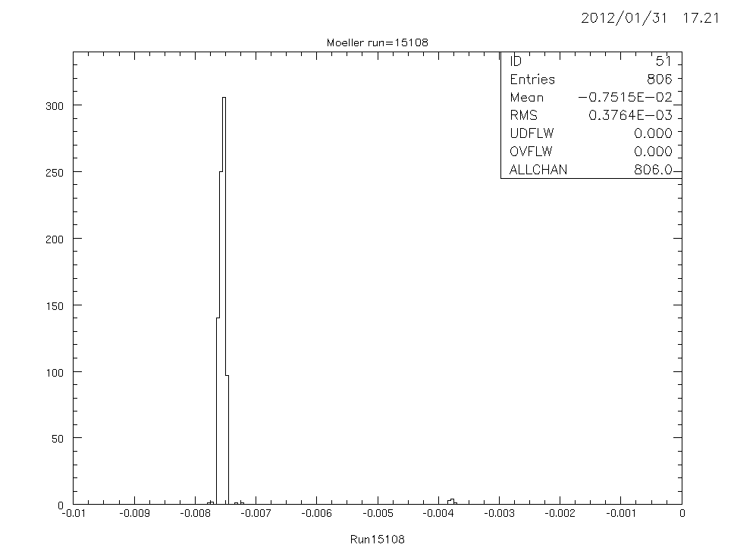The width and height of the screenshot is (756, 557).
Task: Click the plot title 'Moeller run=15108'
Action: pos(377,42)
